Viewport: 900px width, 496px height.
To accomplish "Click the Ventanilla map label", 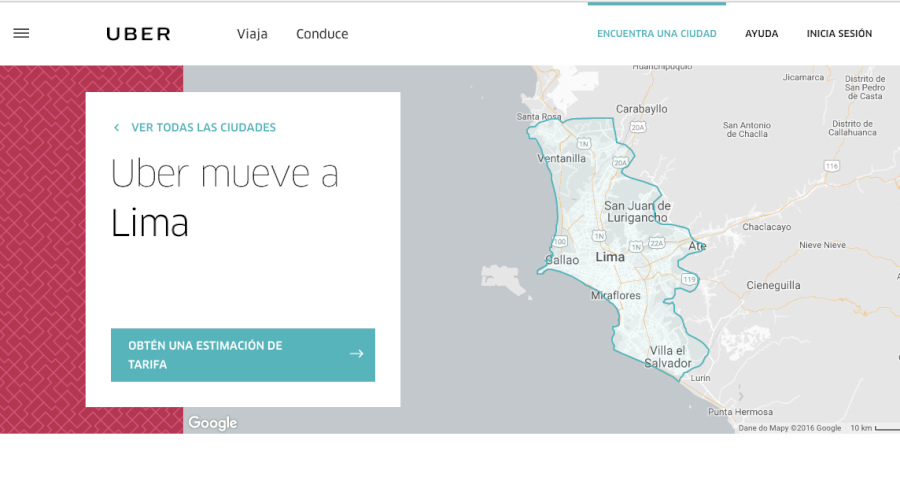I will click(561, 158).
